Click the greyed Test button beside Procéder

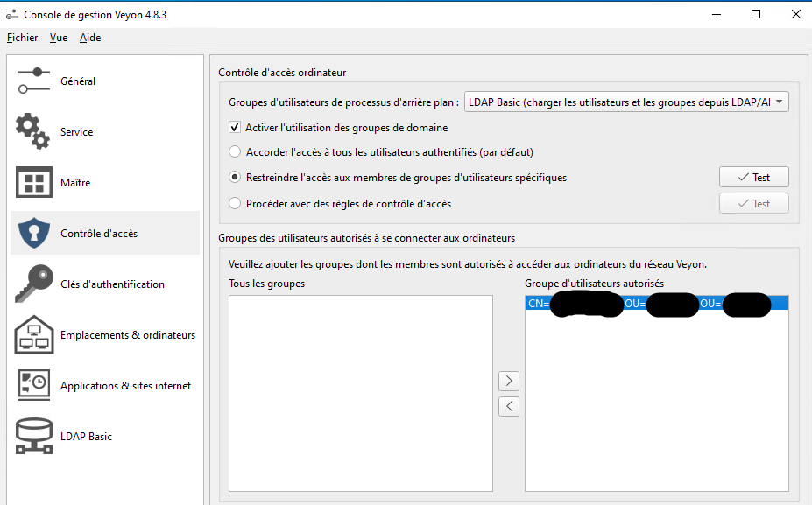[754, 203]
